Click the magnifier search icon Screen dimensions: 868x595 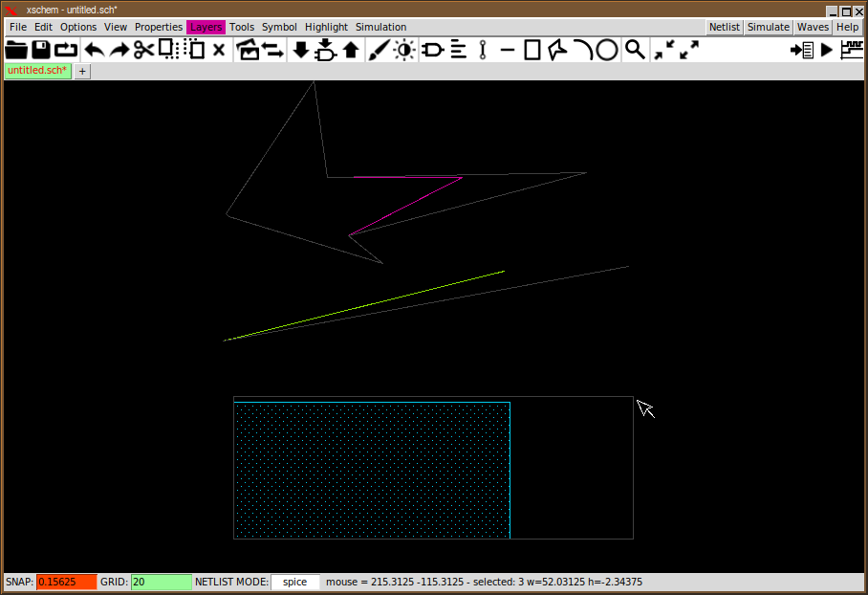point(635,50)
